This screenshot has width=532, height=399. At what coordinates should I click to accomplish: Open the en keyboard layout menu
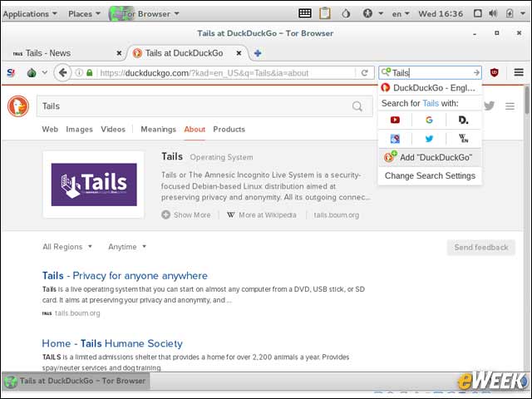(401, 14)
